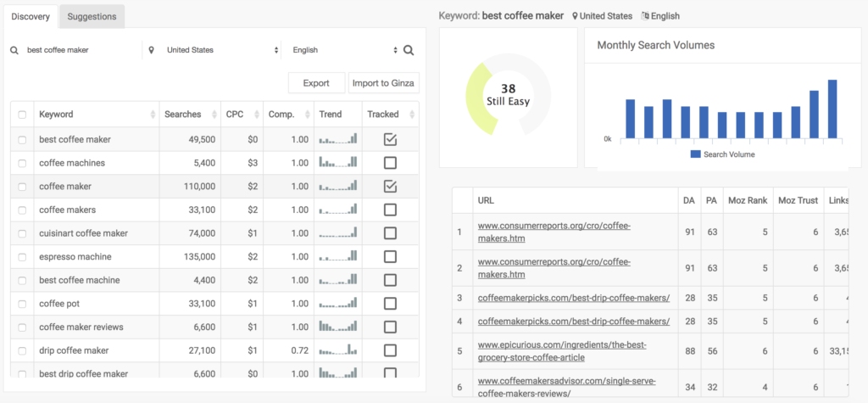Click the Export button
This screenshot has height=403, width=868.
click(316, 83)
